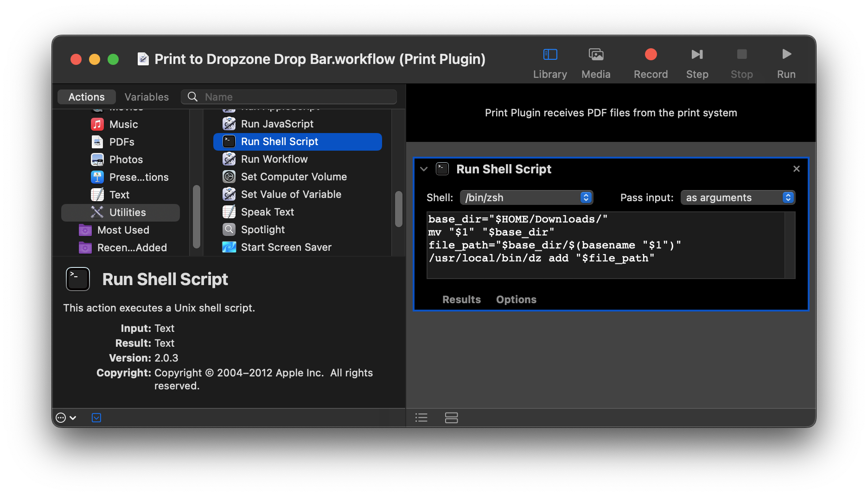The image size is (868, 496).
Task: Show the action Options
Action: [516, 299]
